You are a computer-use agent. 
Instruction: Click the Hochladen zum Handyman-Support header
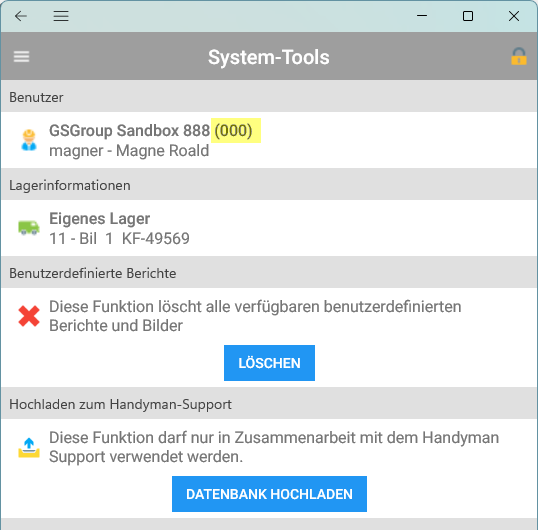pyautogui.click(x=269, y=404)
